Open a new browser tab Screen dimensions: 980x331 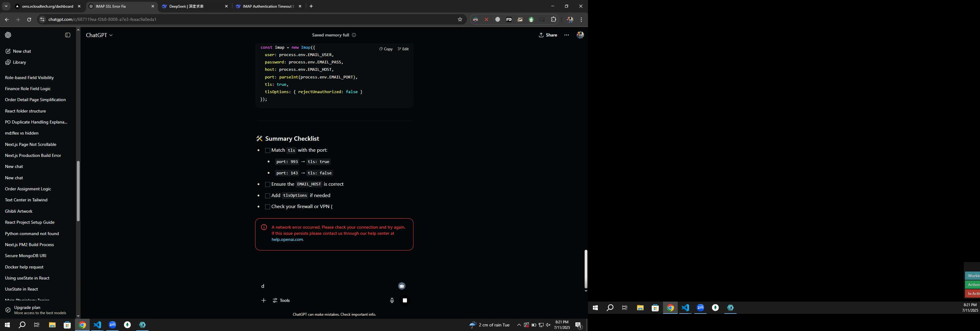pos(311,6)
